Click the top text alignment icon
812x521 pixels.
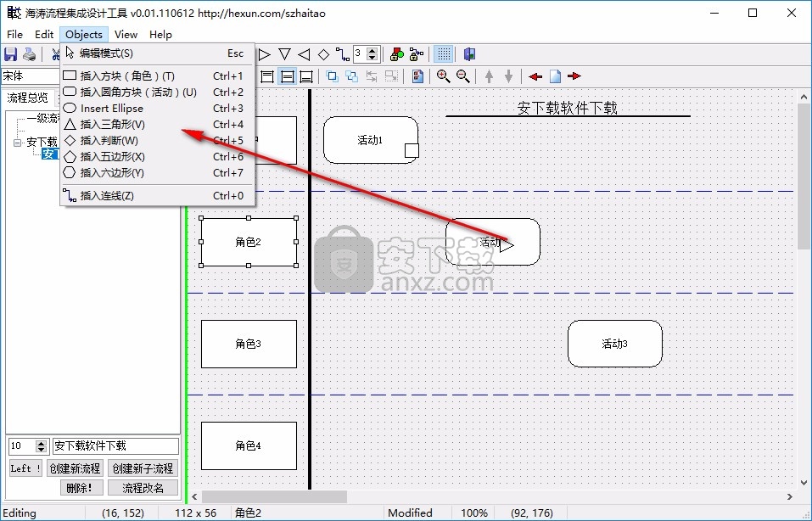coord(267,76)
